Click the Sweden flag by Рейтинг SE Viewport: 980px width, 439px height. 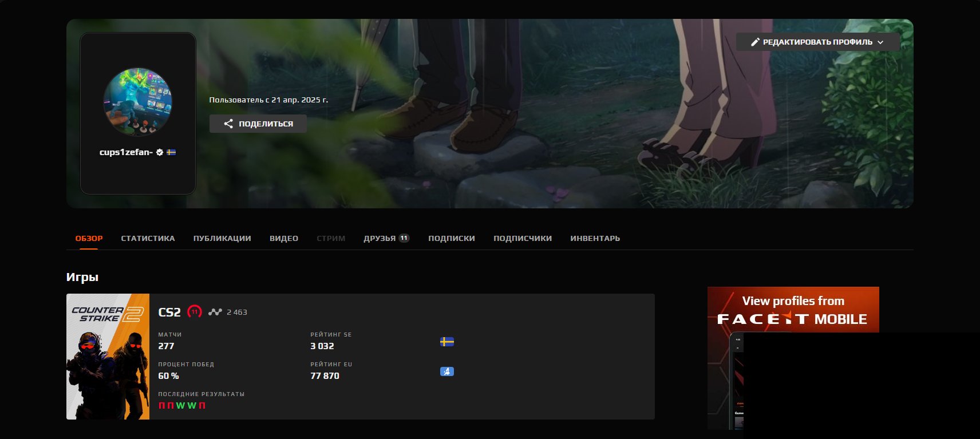pos(446,342)
